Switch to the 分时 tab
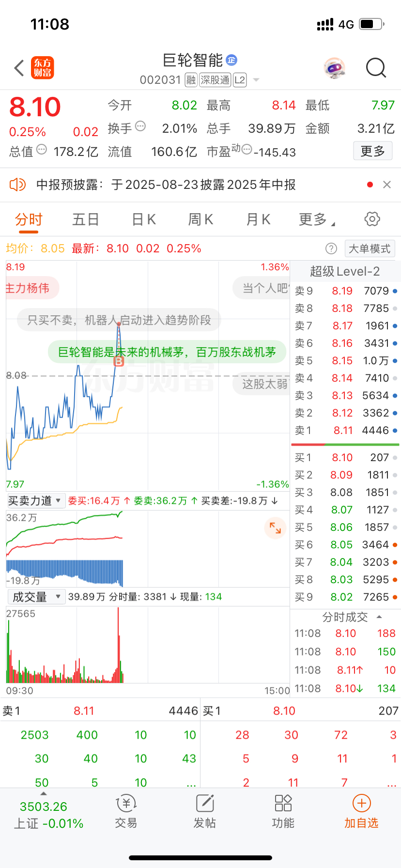Image resolution: width=401 pixels, height=868 pixels. [29, 219]
